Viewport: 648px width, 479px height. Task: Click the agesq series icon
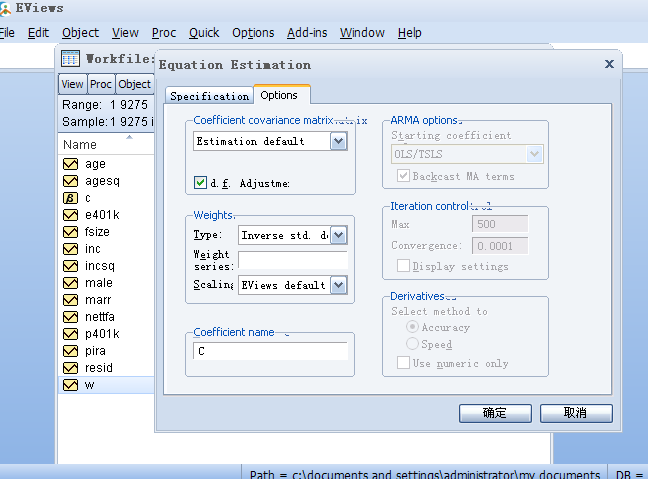[x=70, y=181]
